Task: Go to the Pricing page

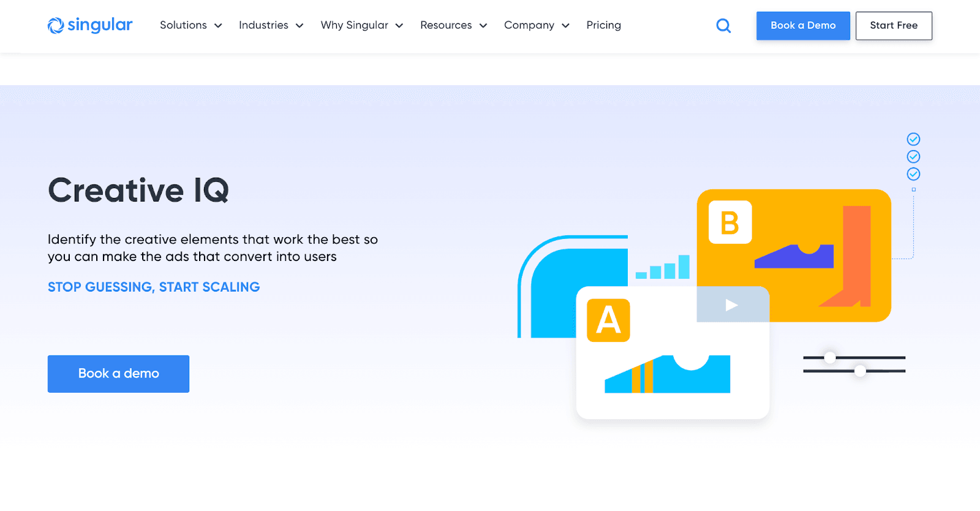Action: [x=603, y=25]
